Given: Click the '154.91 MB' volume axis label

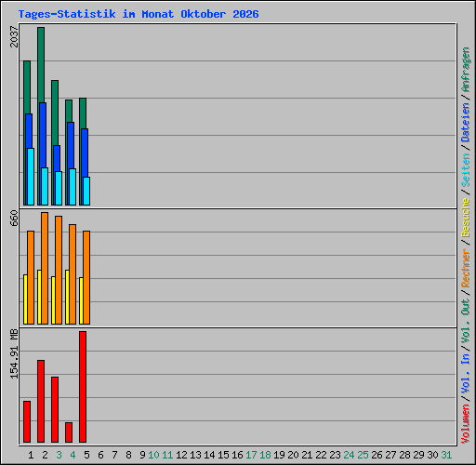Looking at the screenshot, I should pyautogui.click(x=14, y=353).
